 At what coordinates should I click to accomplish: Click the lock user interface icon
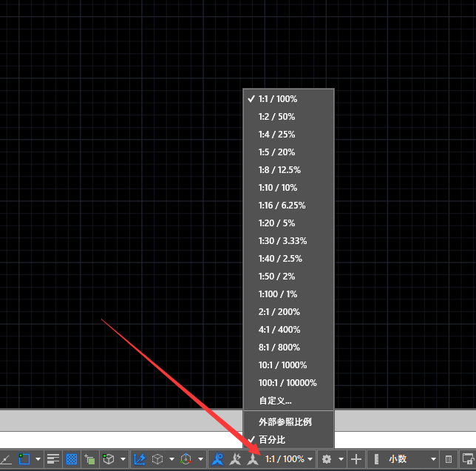click(468, 459)
